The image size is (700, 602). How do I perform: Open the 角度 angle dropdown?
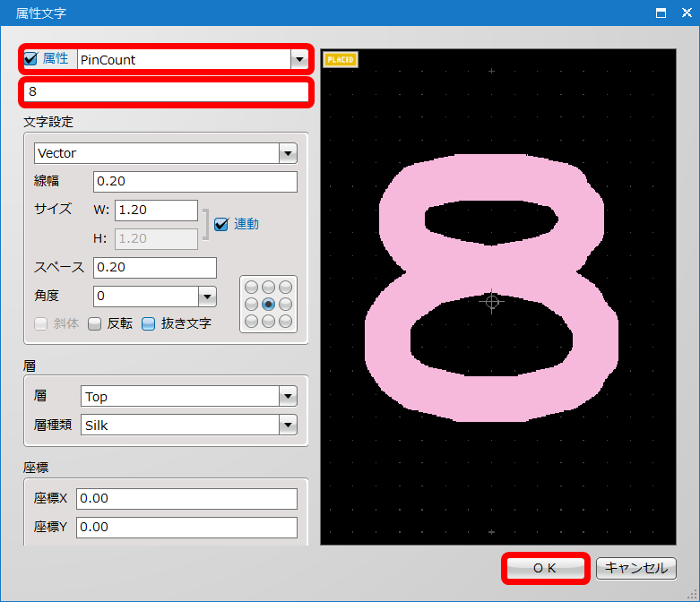point(206,297)
